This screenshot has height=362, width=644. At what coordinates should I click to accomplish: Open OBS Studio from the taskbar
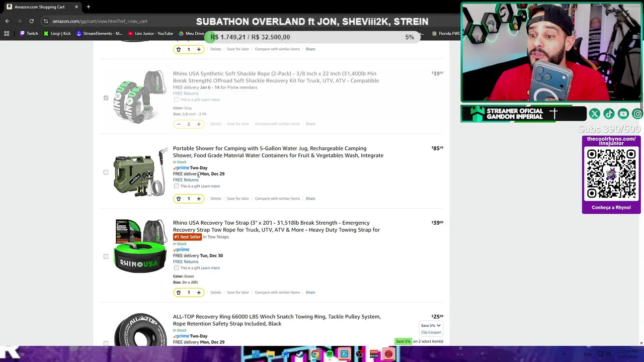[x=359, y=354]
